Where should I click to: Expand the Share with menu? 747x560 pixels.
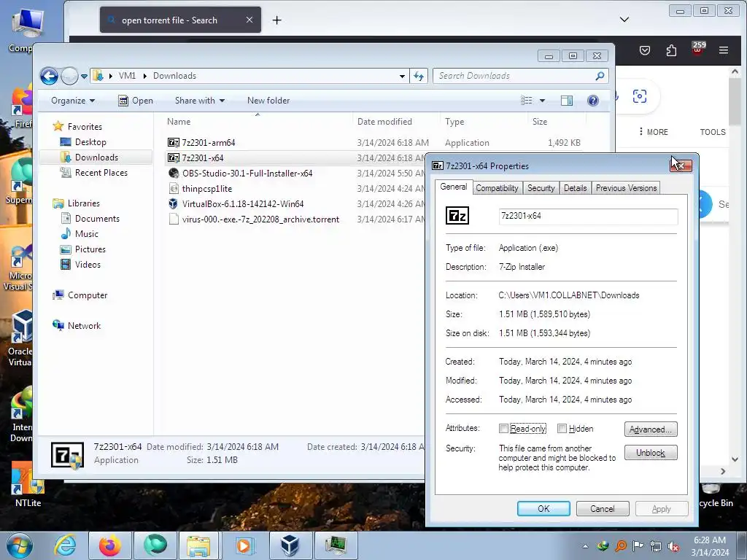pyautogui.click(x=200, y=101)
